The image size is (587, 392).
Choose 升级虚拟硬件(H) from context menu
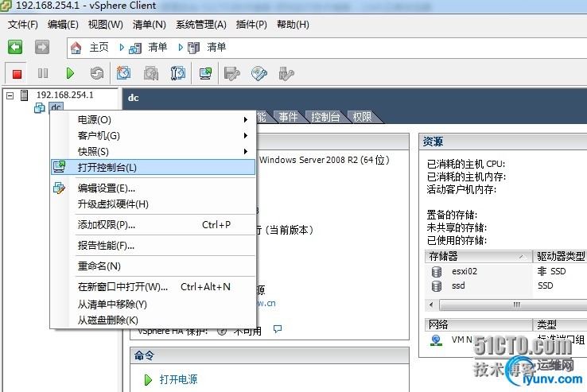(154, 204)
